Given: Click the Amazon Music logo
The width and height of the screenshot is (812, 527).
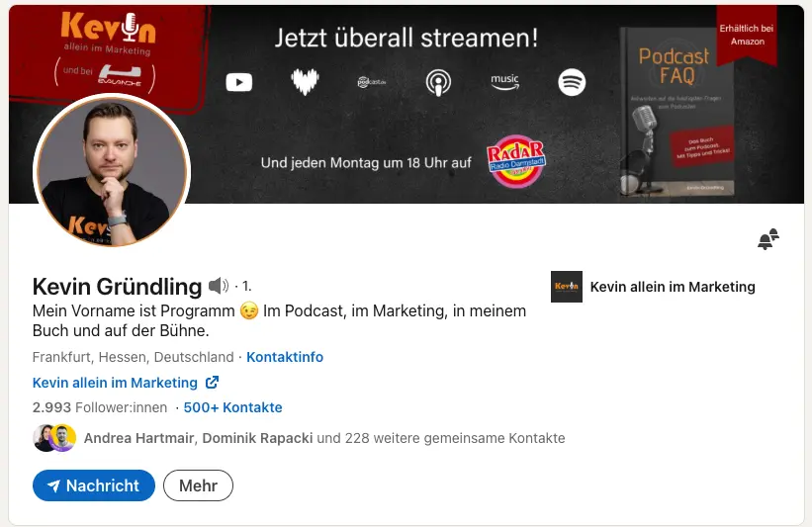Looking at the screenshot, I should [x=504, y=82].
